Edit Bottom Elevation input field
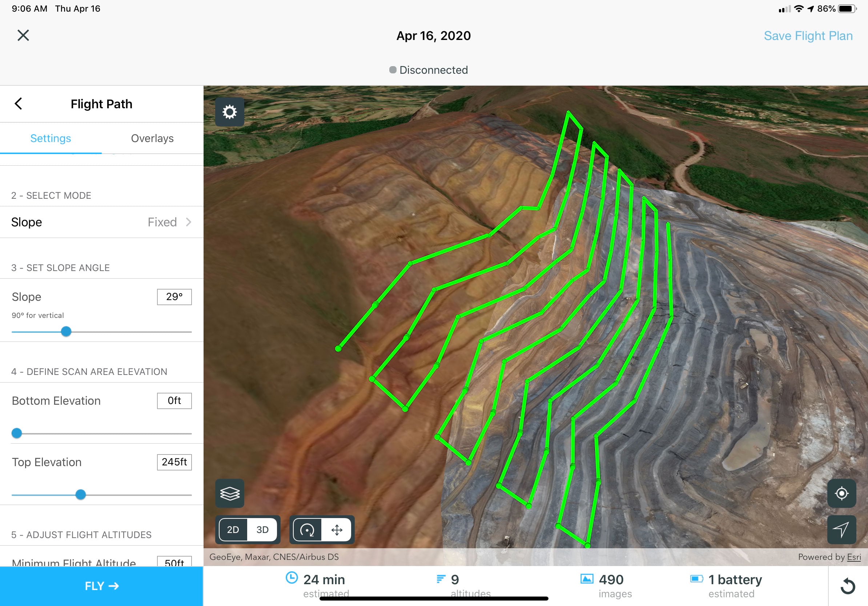 (x=175, y=400)
